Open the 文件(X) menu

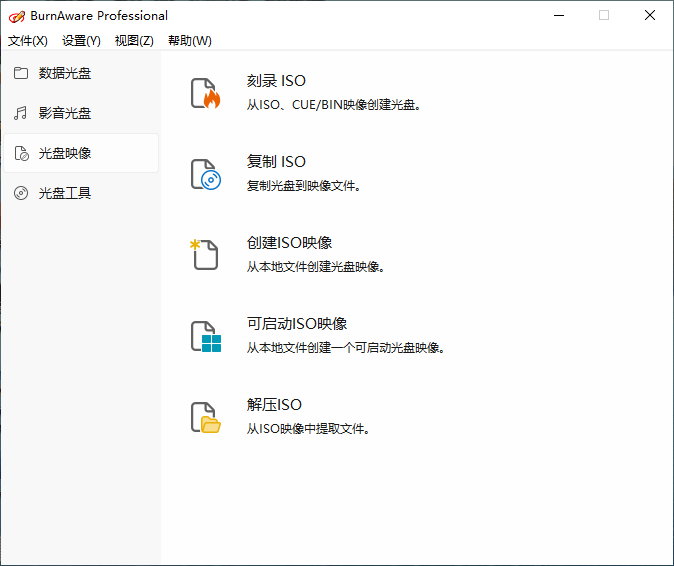28,41
